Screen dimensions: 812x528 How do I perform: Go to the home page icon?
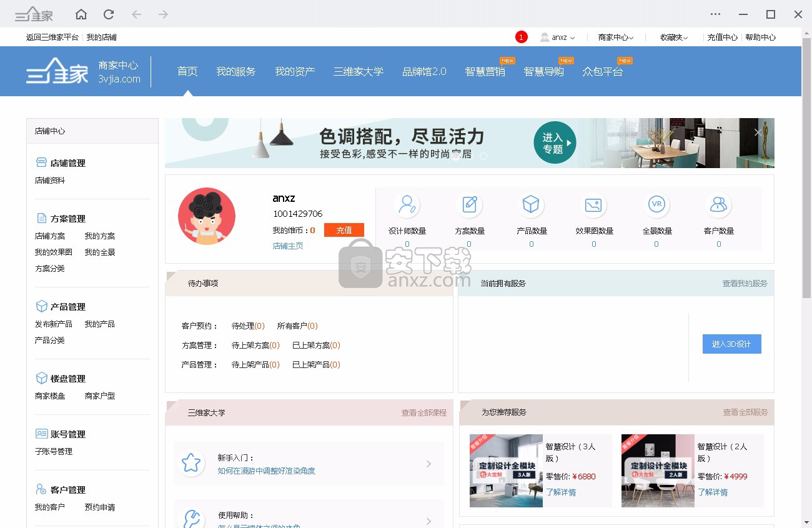[81, 14]
